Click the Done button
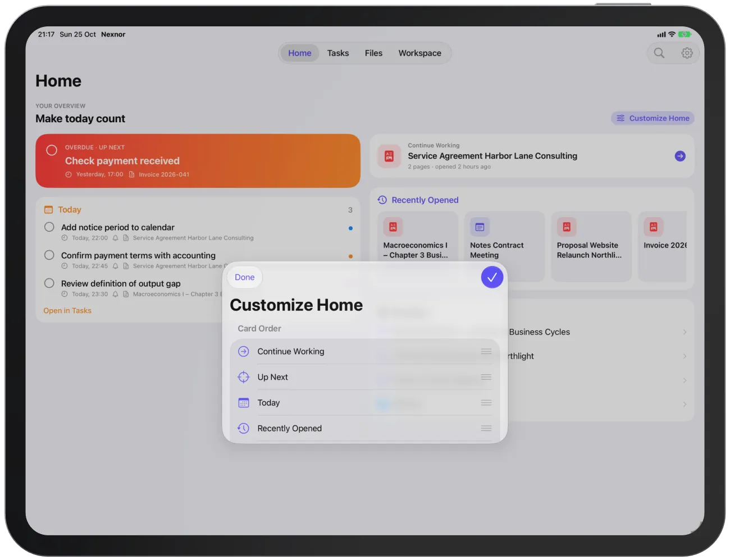 (245, 277)
